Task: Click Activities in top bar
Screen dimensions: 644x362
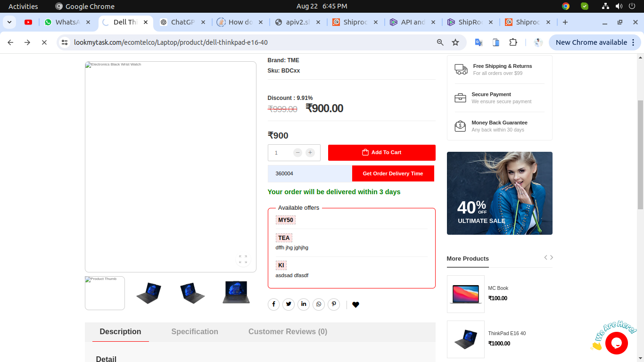Action: tap(23, 6)
